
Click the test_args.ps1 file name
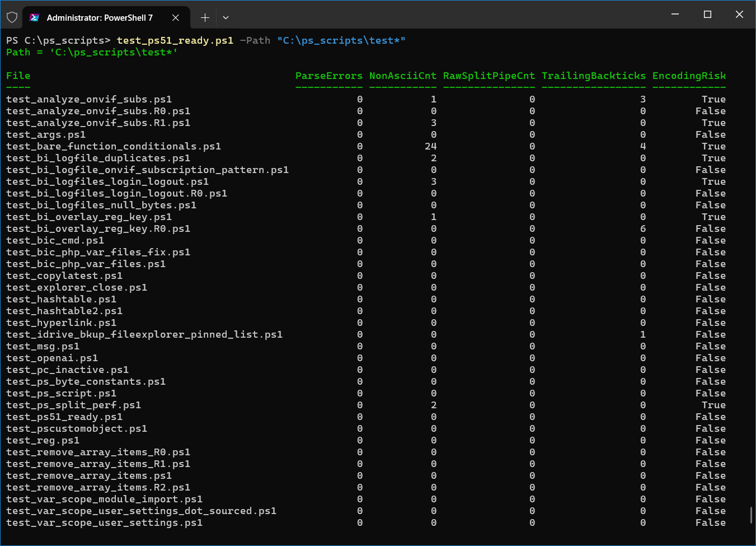pyautogui.click(x=46, y=134)
